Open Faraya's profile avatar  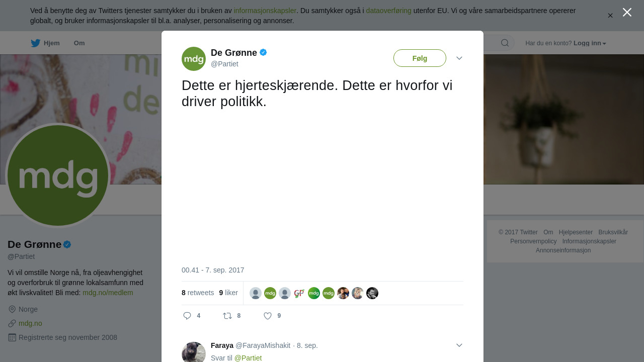click(x=194, y=352)
